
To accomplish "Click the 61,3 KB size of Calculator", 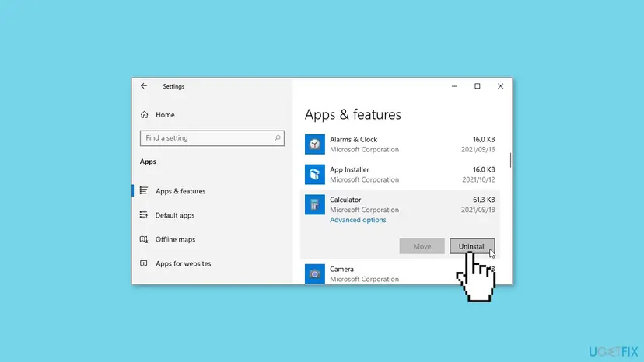I will pos(484,200).
